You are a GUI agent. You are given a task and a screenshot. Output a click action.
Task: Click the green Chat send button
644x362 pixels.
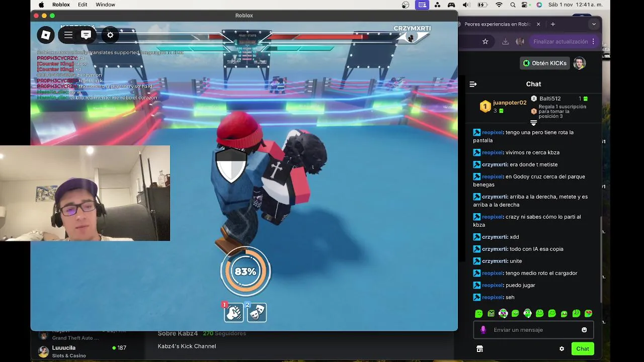(583, 349)
